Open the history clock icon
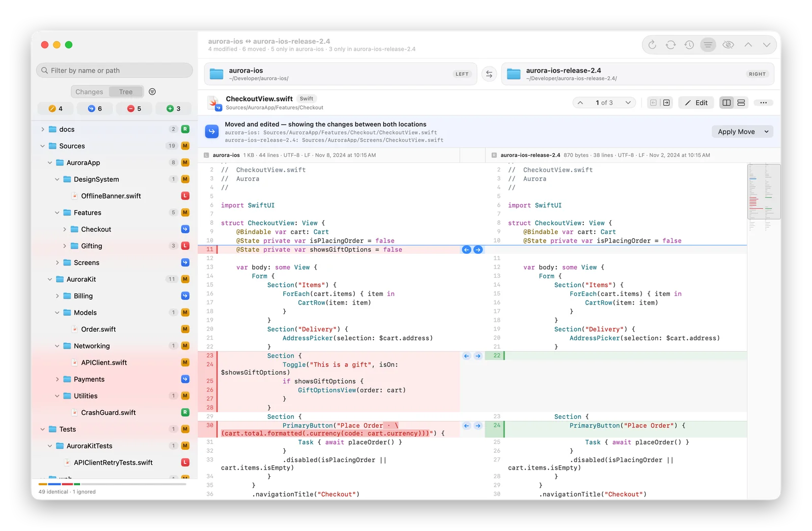812x531 pixels. (689, 45)
